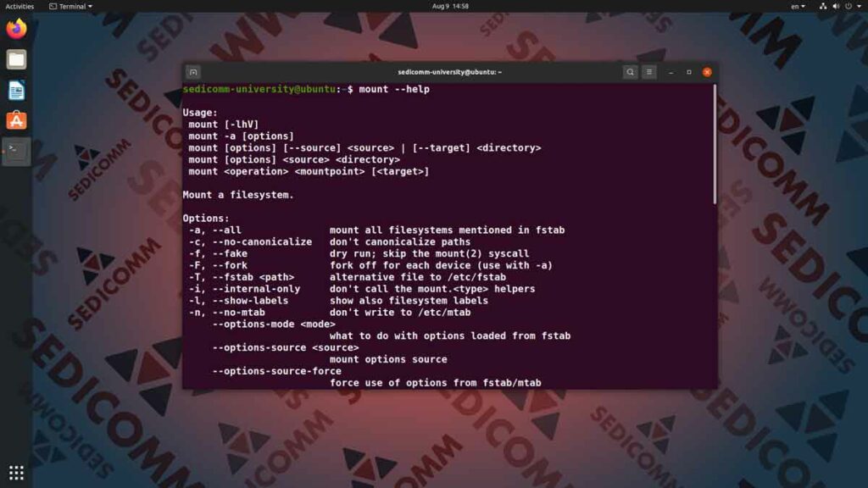The height and width of the screenshot is (488, 868).
Task: Click 'alternative file to /etc/fstab' text
Action: click(x=417, y=277)
